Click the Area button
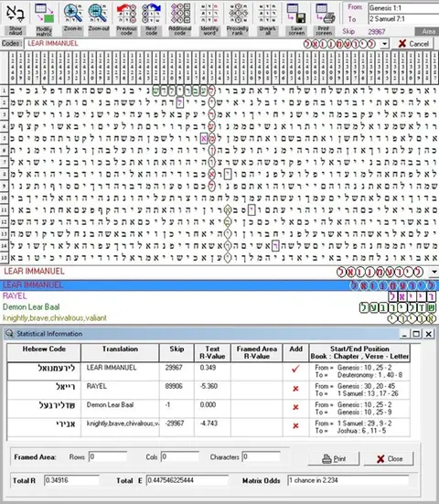The width and height of the screenshot is (439, 504). (427, 31)
